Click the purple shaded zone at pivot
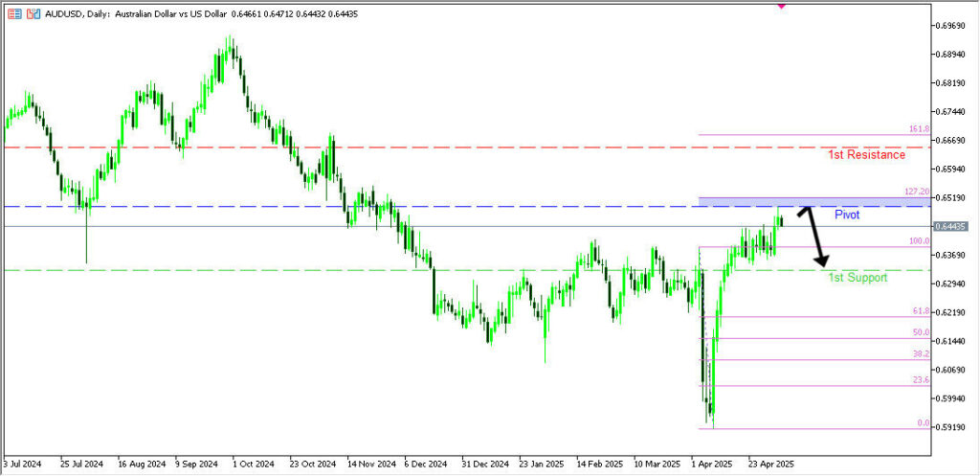This screenshot has width=980, height=476. (813, 201)
